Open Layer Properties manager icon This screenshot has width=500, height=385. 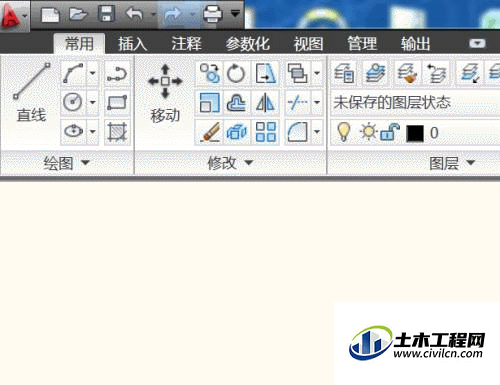click(344, 73)
